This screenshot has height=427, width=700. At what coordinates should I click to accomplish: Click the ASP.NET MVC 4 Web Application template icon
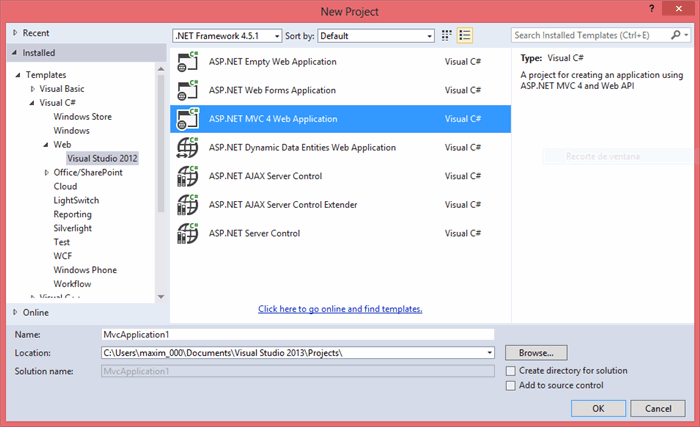188,119
